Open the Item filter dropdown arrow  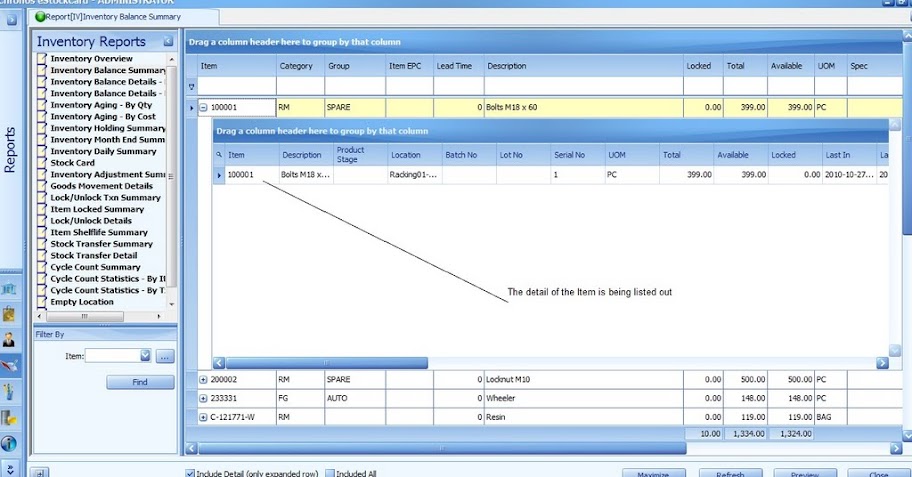[x=145, y=356]
